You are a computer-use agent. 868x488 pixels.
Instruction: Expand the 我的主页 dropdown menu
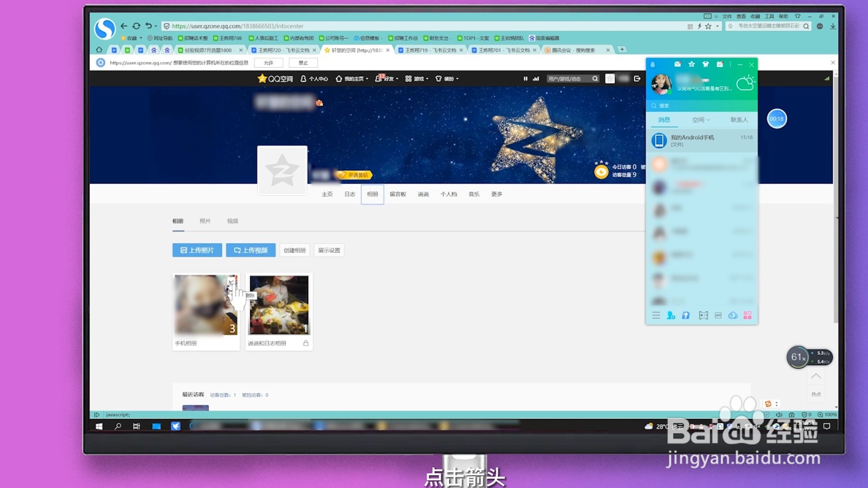point(367,79)
